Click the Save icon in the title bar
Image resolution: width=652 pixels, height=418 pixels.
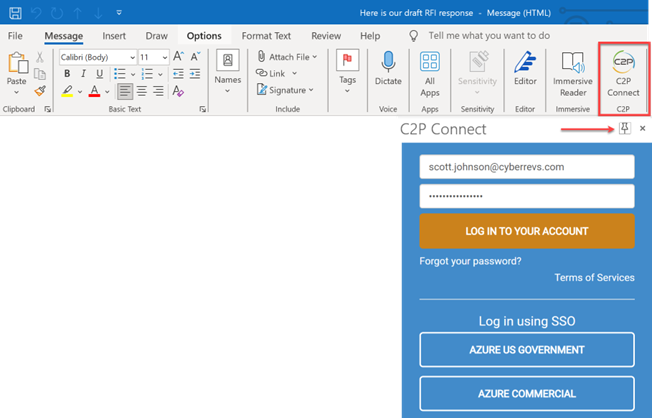[x=15, y=13]
